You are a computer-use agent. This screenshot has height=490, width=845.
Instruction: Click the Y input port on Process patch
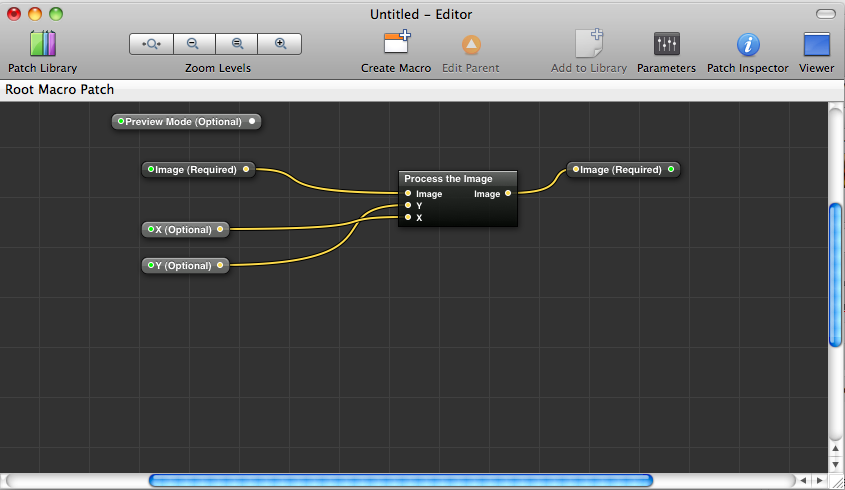tap(408, 206)
